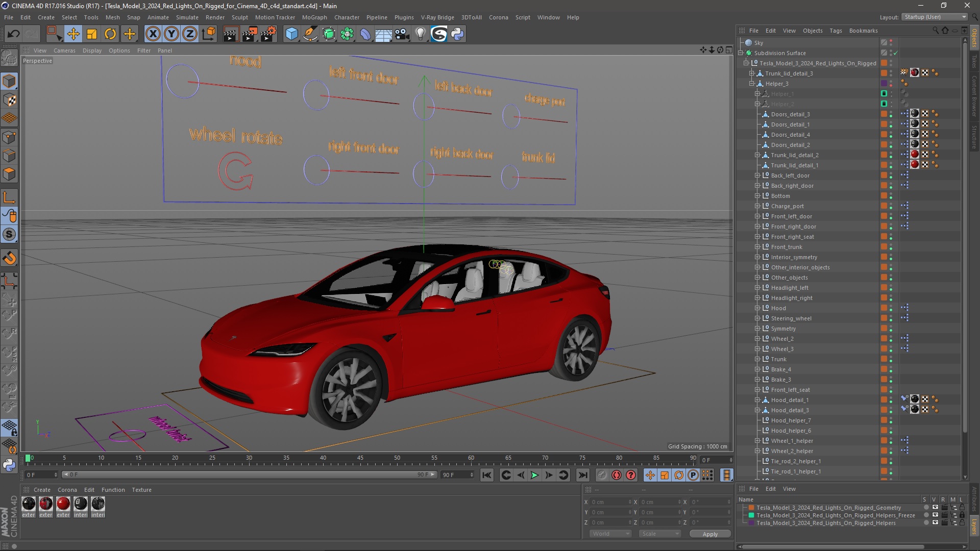Toggle Subdivision Surface enable checkmark

(895, 53)
